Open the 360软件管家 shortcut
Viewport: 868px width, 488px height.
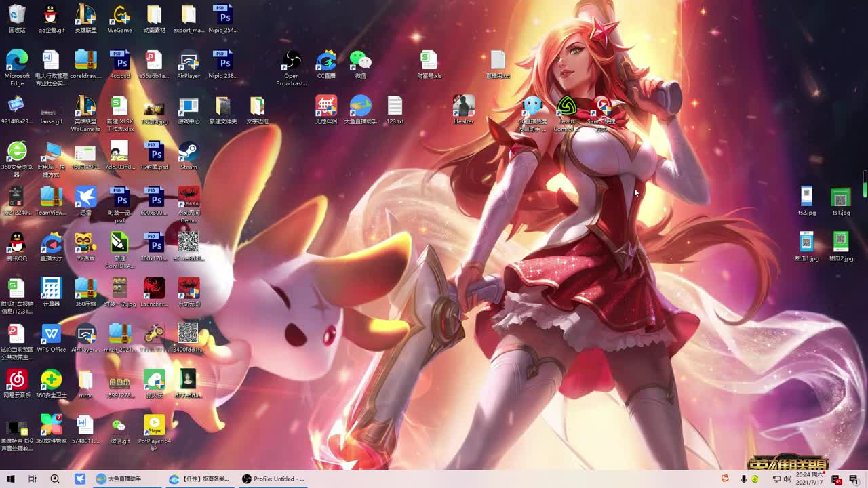(x=51, y=425)
